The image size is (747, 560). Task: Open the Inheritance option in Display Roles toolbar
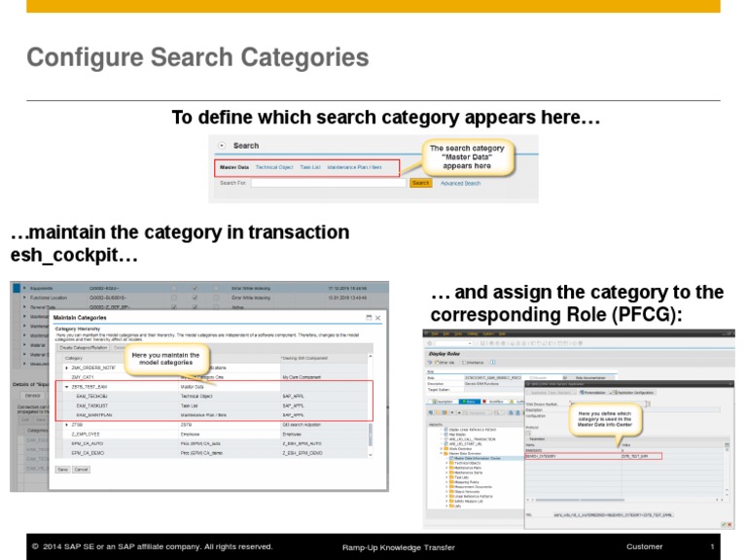pos(472,363)
